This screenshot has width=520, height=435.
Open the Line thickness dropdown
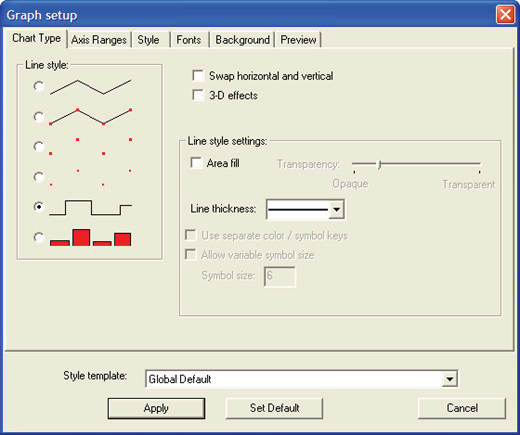pos(337,209)
